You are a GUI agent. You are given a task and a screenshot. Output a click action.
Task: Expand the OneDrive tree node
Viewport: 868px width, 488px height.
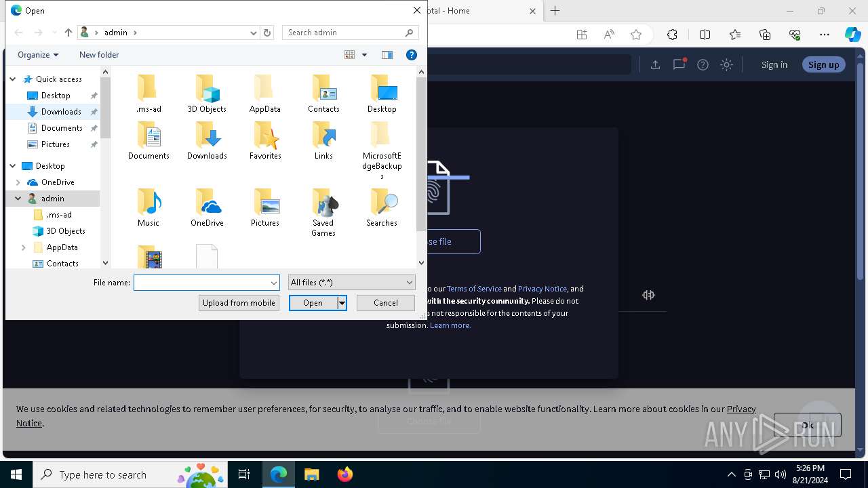(18, 182)
